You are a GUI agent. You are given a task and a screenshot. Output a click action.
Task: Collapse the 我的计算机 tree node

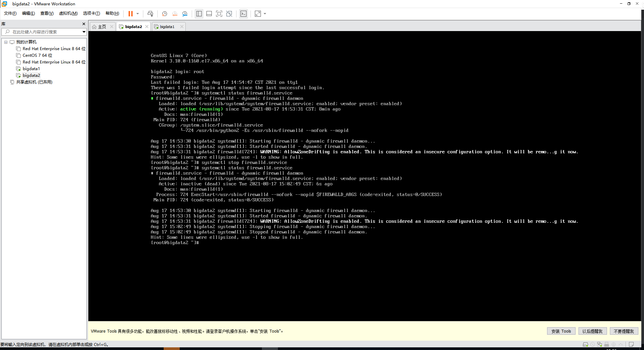(x=6, y=42)
